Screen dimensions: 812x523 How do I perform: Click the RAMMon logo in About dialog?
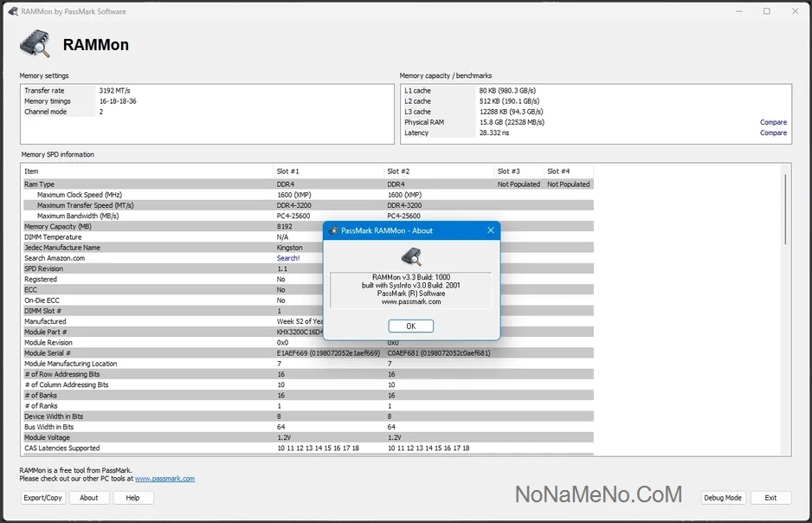click(x=411, y=256)
